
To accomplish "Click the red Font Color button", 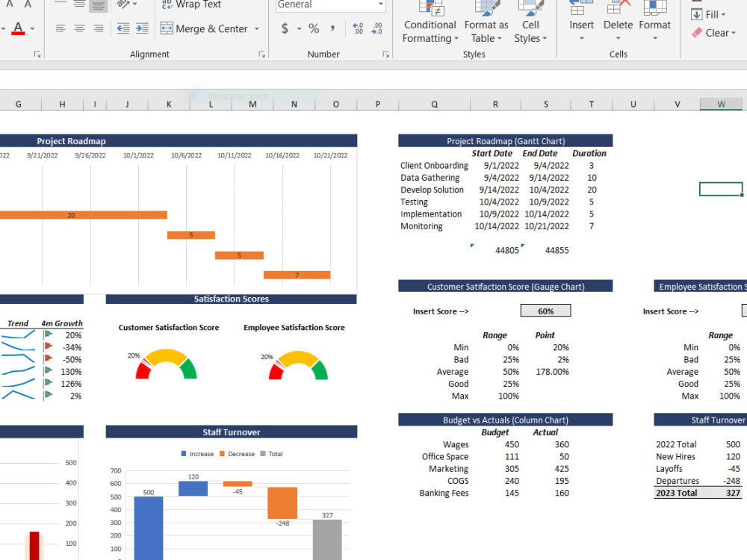I will (18, 28).
